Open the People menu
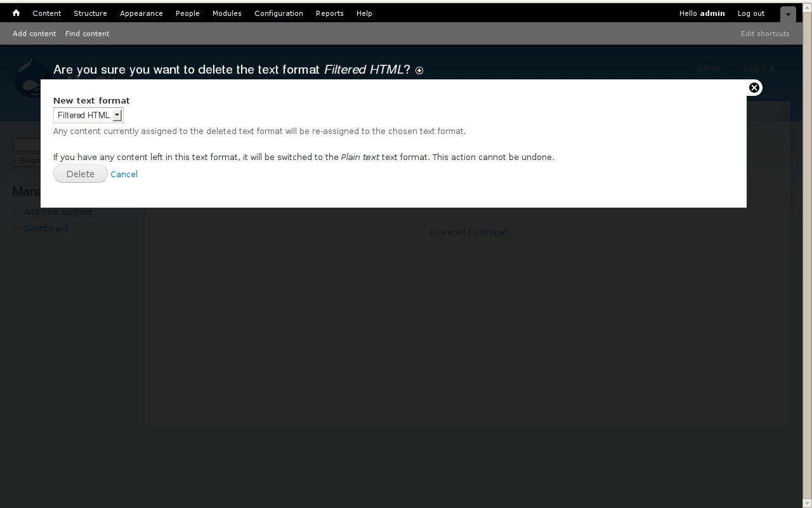 (187, 13)
